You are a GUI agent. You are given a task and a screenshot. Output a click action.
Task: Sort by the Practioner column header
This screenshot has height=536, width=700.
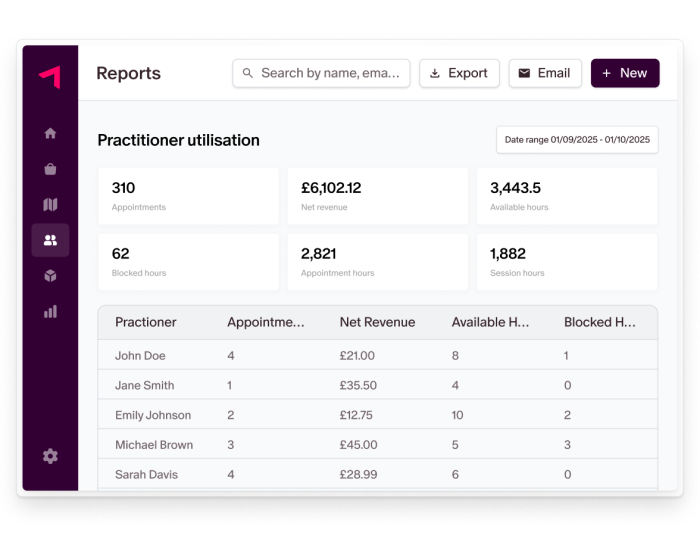(146, 322)
